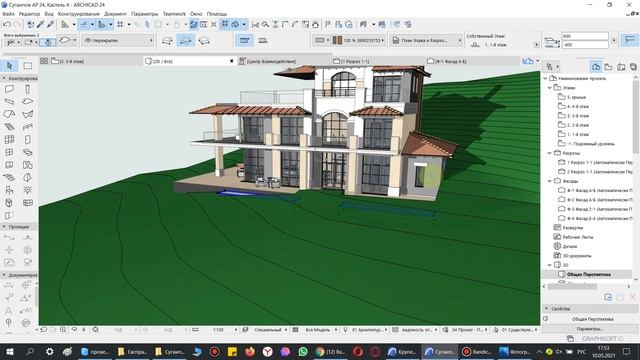Click the Undo arrow in the toolbar
The height and width of the screenshot is (360, 640).
tap(7, 25)
